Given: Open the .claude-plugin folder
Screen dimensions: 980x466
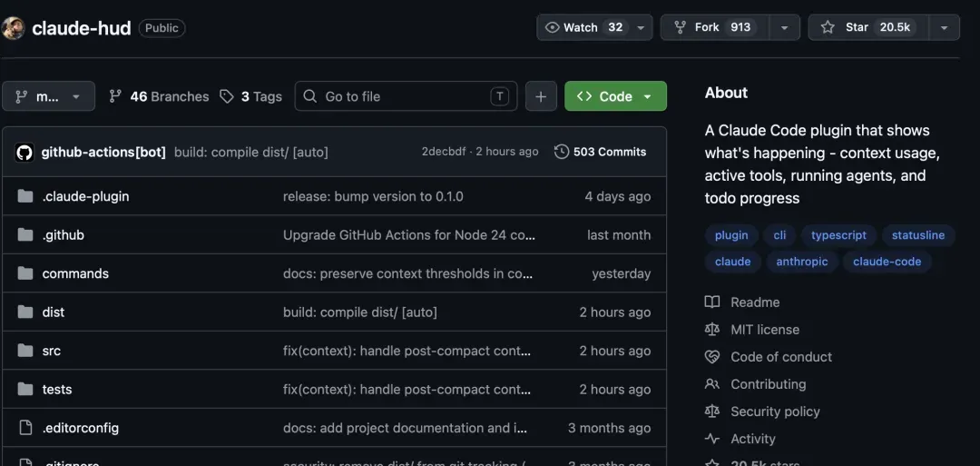Looking at the screenshot, I should [x=85, y=196].
